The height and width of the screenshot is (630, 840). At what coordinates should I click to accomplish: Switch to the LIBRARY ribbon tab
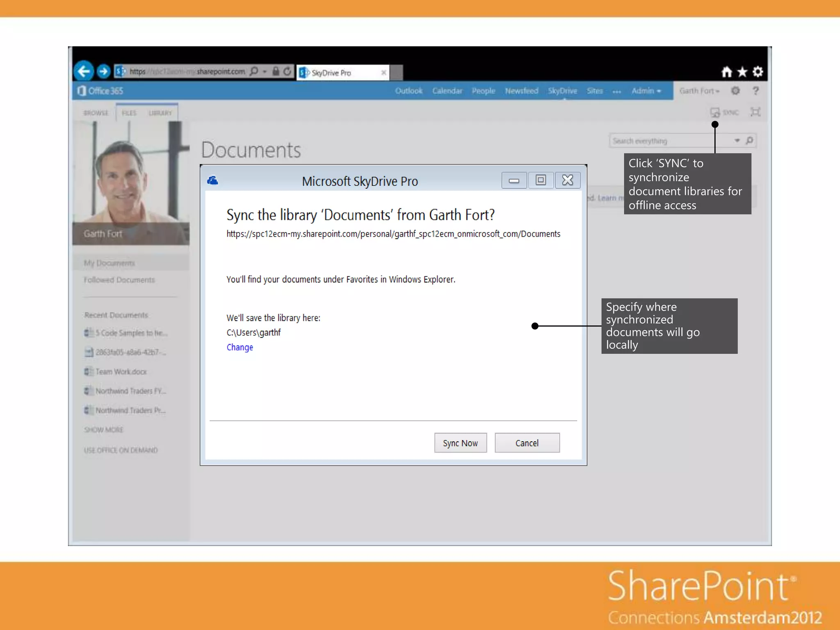[x=160, y=113]
